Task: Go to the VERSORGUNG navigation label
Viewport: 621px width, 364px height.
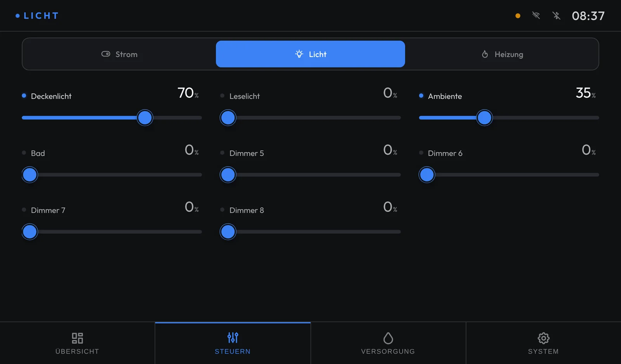Action: tap(388, 351)
